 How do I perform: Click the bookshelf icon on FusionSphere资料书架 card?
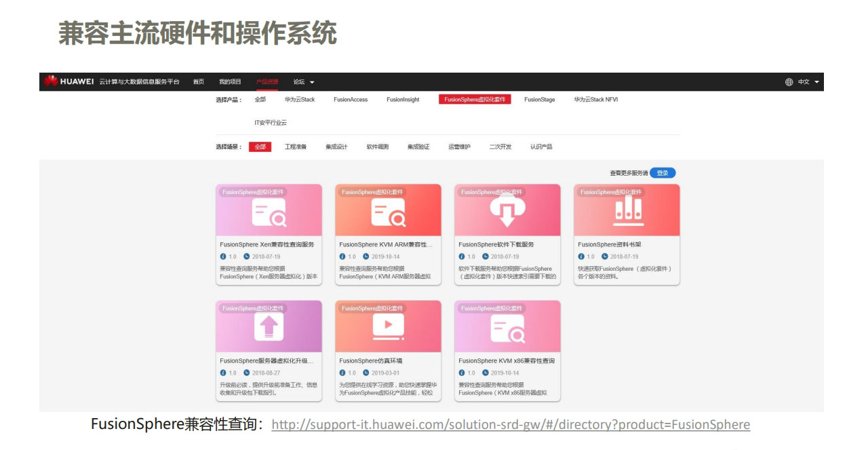tap(629, 212)
